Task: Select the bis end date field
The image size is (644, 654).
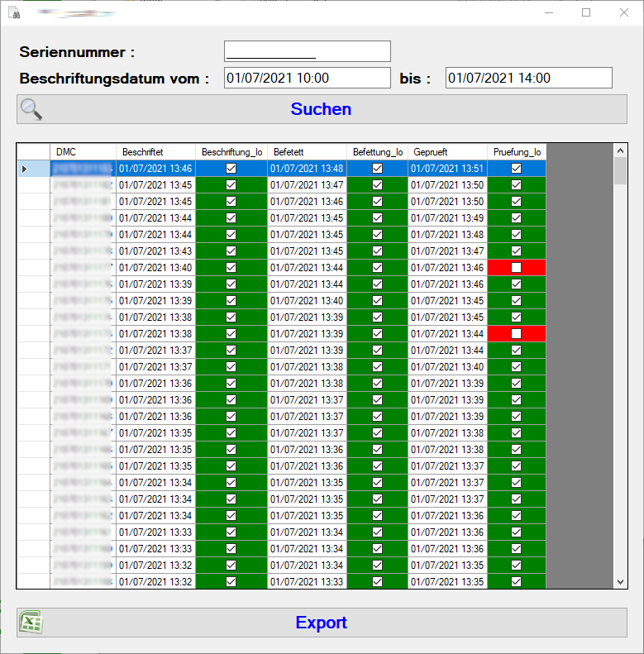Action: [x=528, y=78]
